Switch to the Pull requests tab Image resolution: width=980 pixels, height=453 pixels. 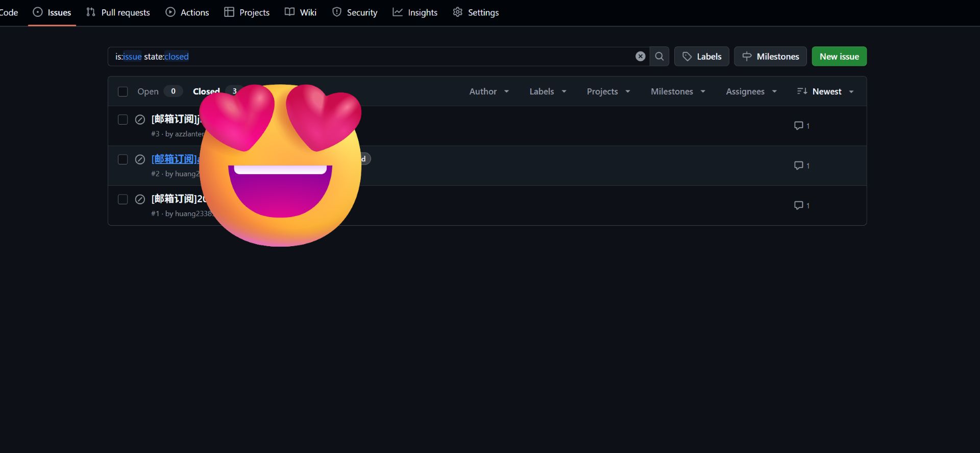pyautogui.click(x=118, y=12)
